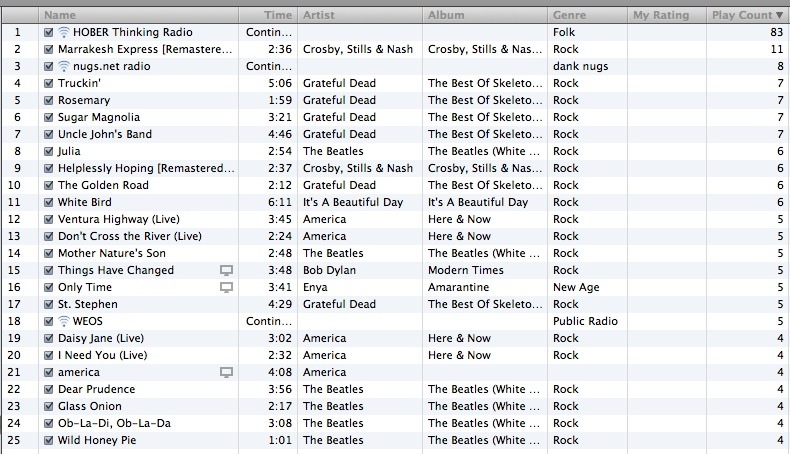Click the artist Enya

315,287
